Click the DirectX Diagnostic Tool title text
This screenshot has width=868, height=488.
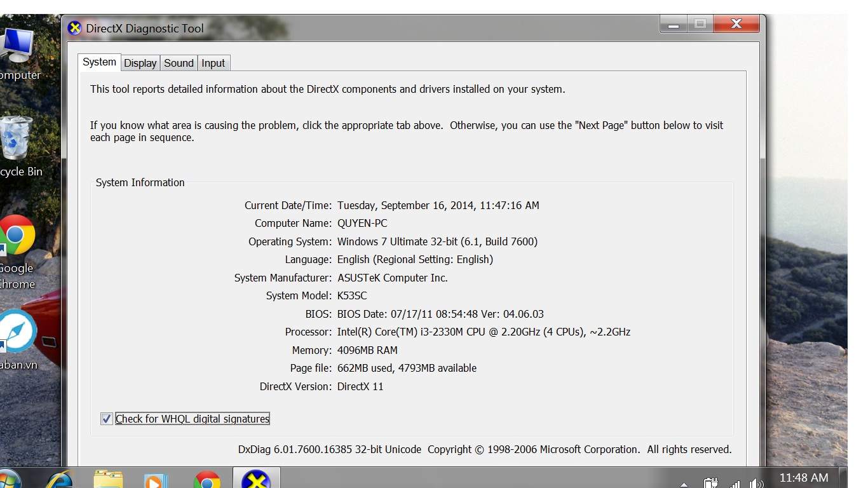pyautogui.click(x=145, y=28)
